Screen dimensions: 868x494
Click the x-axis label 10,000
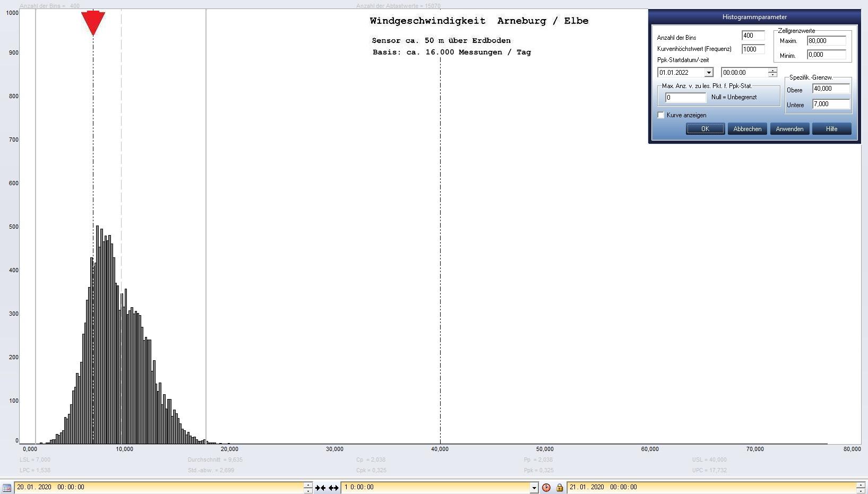coord(125,449)
